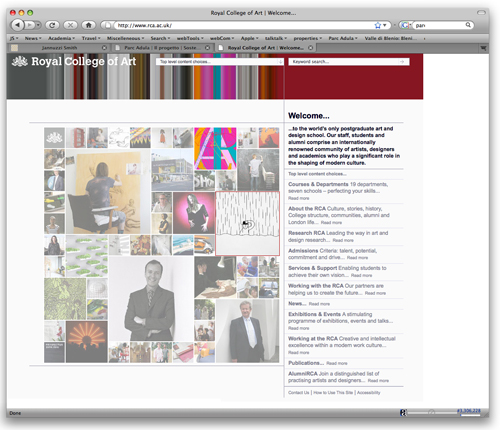Open the Travel bookmarks folder
The width and height of the screenshot is (500, 430).
91,38
